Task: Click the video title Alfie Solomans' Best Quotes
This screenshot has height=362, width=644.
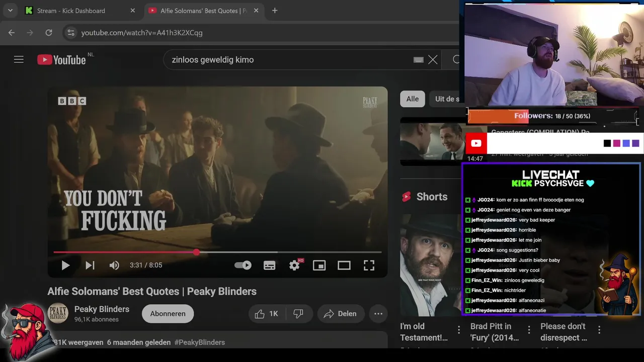Action: (152, 292)
